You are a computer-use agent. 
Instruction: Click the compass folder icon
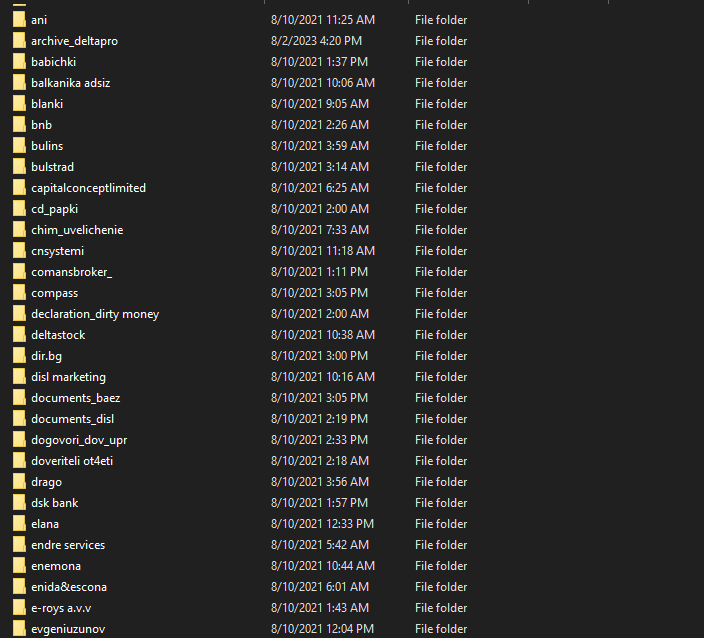19,293
